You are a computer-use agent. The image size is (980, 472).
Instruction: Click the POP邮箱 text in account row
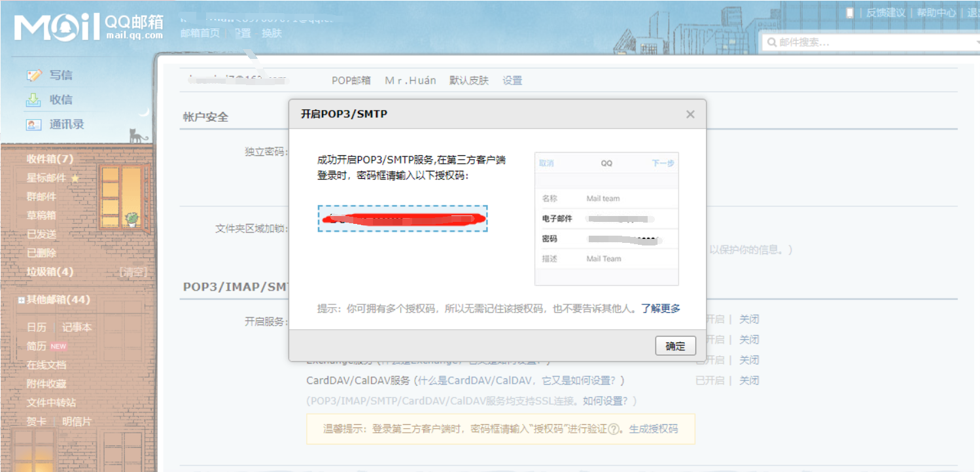351,81
